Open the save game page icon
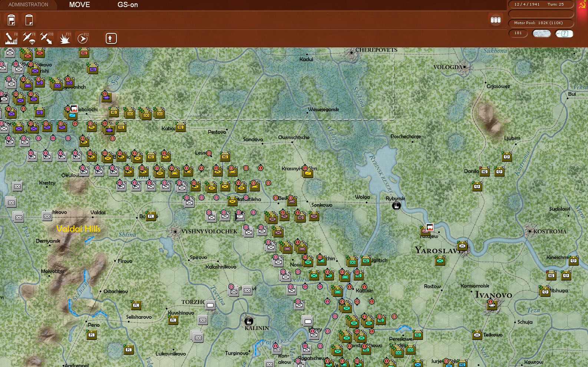 (11, 20)
